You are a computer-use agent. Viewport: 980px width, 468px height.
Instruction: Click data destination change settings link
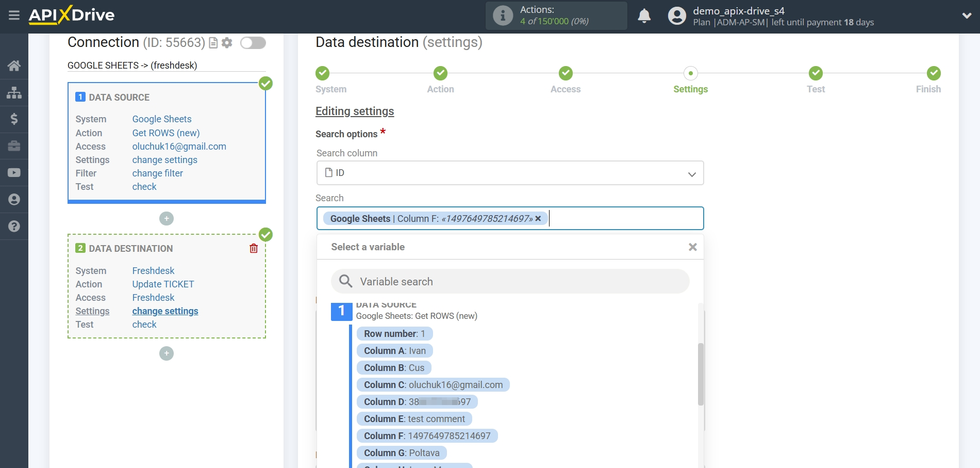coord(165,311)
